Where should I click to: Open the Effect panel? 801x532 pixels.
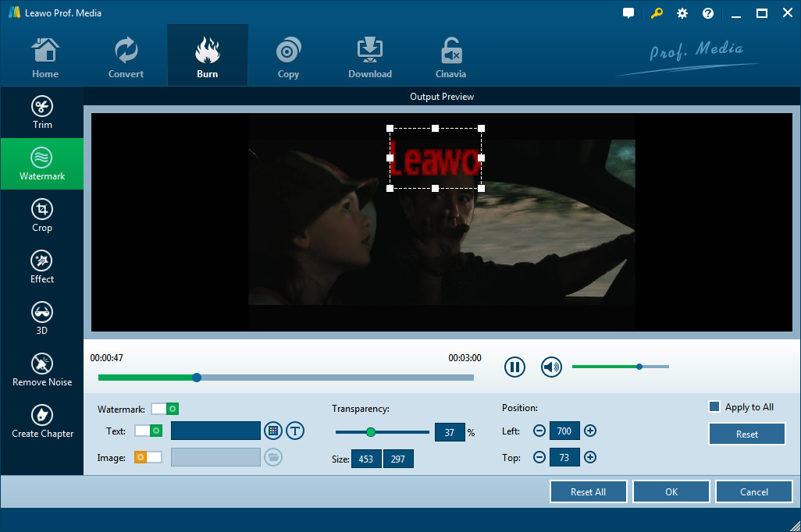[42, 267]
